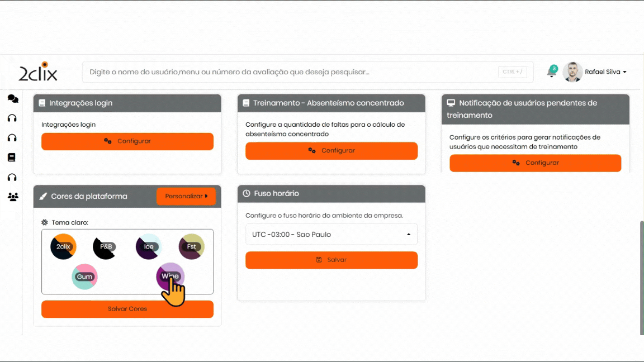Select the 2clix color theme
Screen dimensions: 644x362
point(63,246)
